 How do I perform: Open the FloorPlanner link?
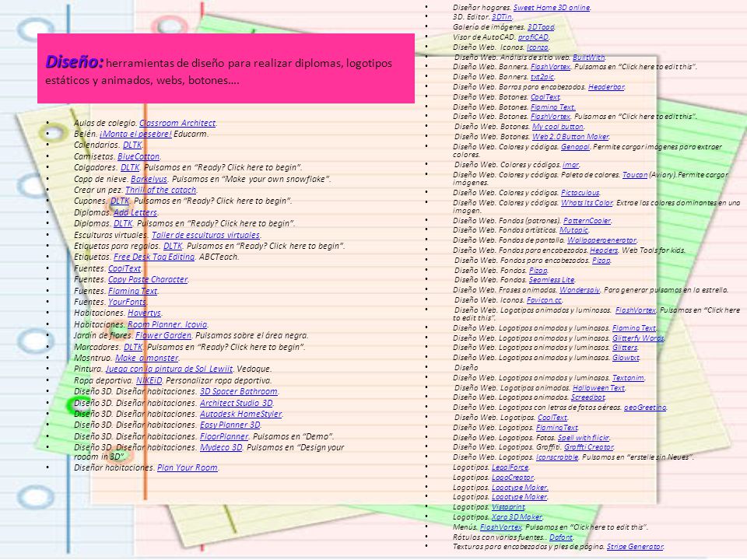[x=224, y=436]
